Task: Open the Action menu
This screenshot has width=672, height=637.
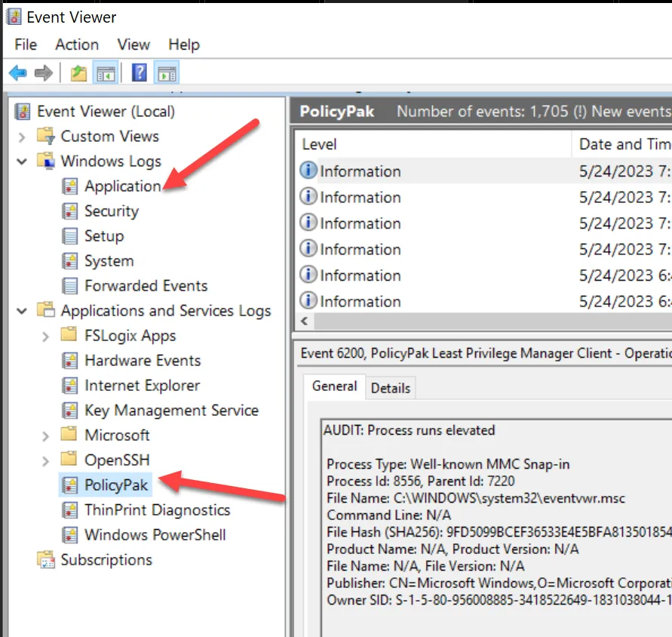Action: point(77,45)
